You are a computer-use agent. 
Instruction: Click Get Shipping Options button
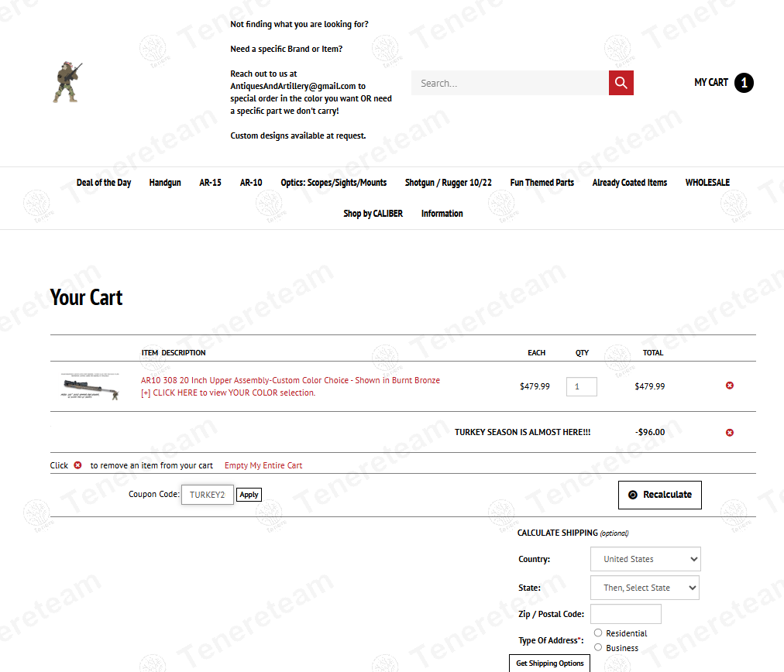click(x=549, y=663)
